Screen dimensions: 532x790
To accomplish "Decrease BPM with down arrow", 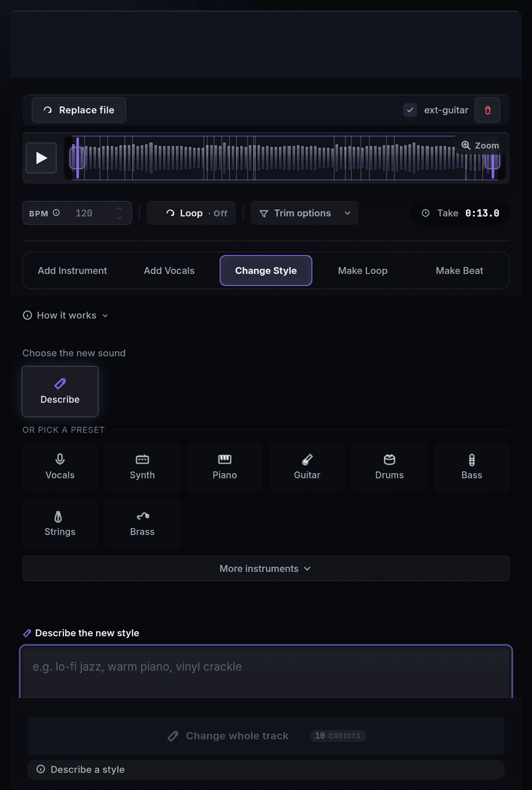I will tap(119, 218).
